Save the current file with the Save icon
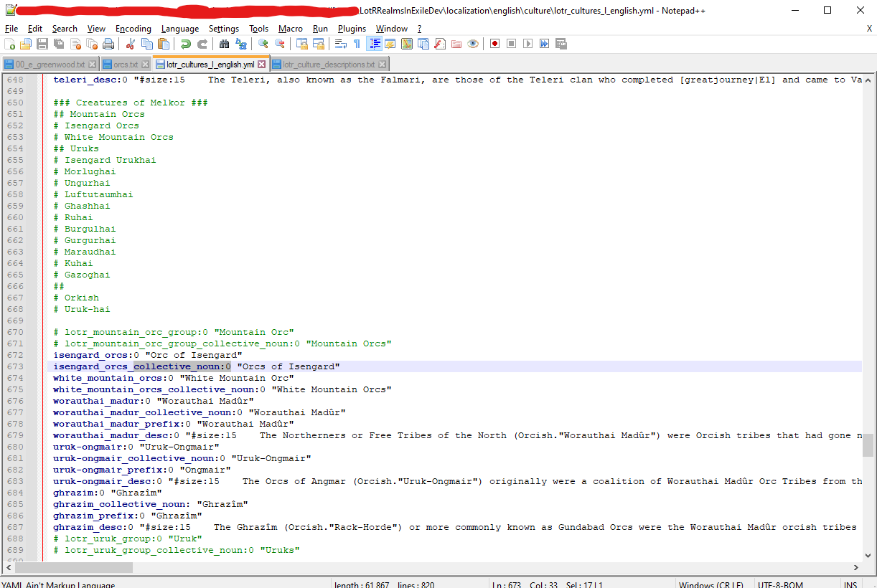The width and height of the screenshot is (877, 588). click(x=42, y=44)
